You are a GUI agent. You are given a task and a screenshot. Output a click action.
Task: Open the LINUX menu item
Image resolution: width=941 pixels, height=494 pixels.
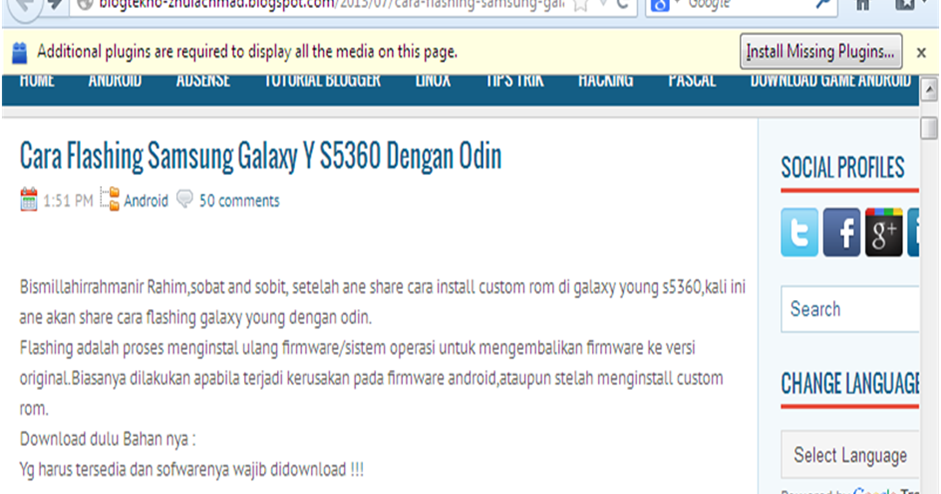[433, 80]
